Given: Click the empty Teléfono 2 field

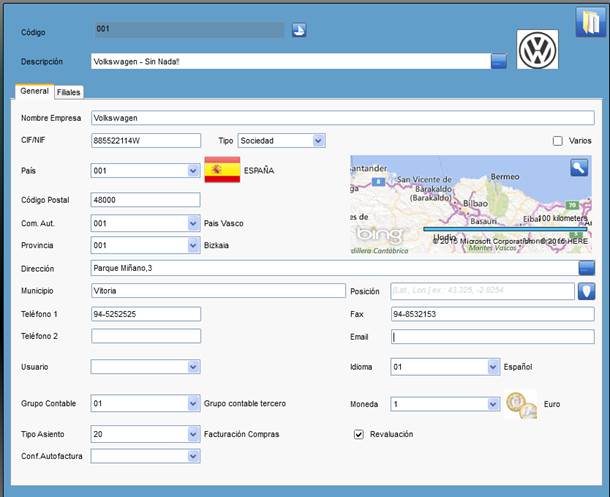Looking at the screenshot, I should point(146,336).
